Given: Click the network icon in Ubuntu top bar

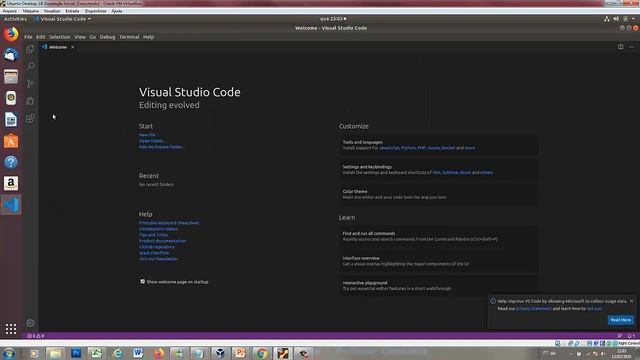Looking at the screenshot, I should (x=607, y=19).
